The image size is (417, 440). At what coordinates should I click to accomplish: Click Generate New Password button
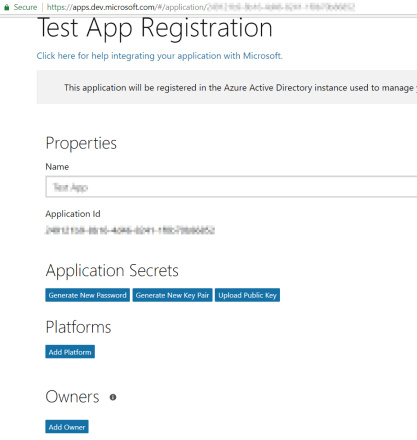(87, 295)
